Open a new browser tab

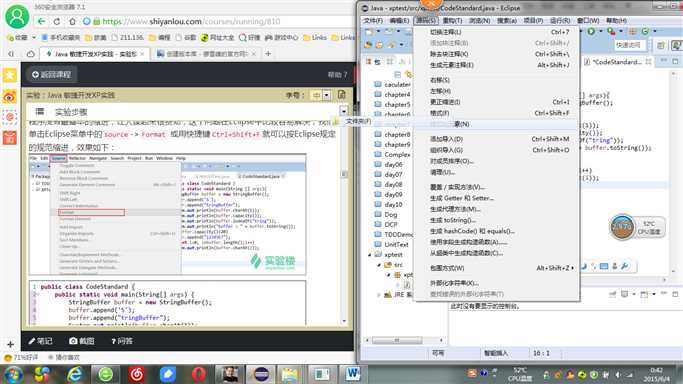tap(268, 54)
